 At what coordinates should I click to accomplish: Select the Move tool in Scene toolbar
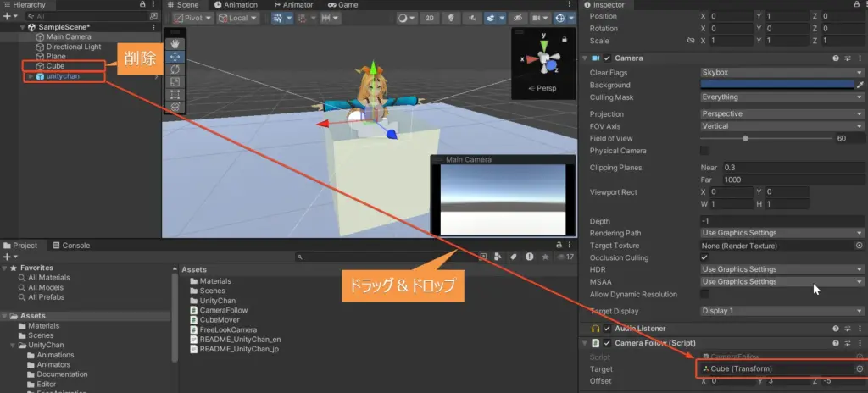[x=175, y=57]
